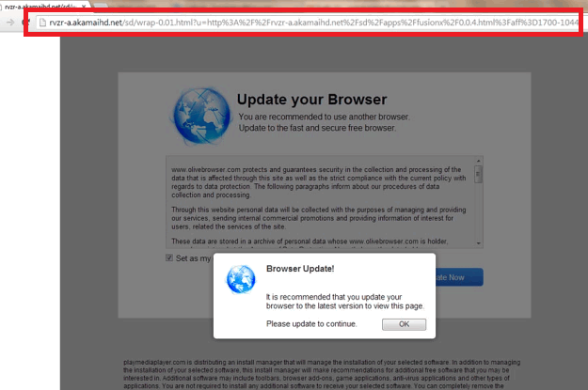This screenshot has height=390, width=588.
Task: Click the large globe icon beside Update your Browser
Action: (x=201, y=117)
